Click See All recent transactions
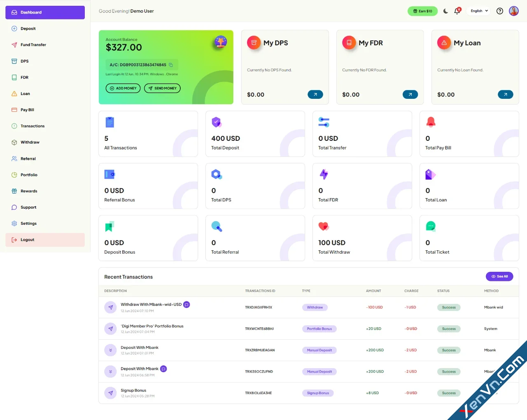Image resolution: width=527 pixels, height=420 pixels. (499, 276)
